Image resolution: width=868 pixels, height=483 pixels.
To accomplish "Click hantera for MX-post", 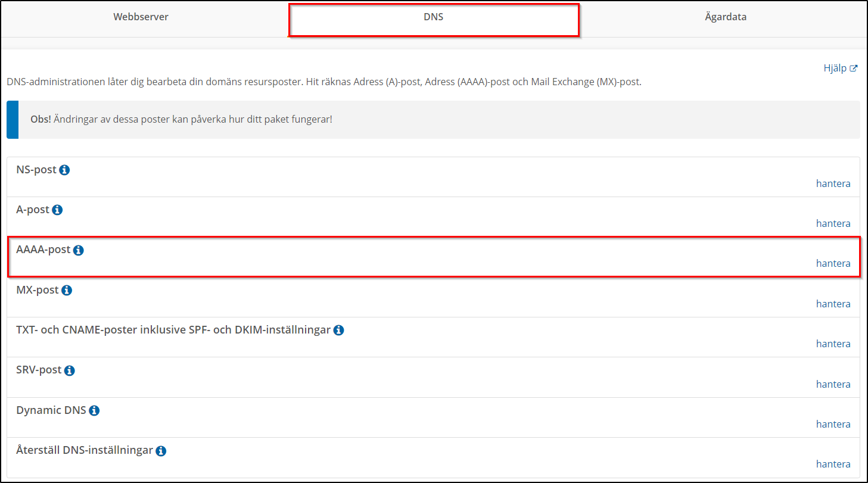I will (x=833, y=304).
